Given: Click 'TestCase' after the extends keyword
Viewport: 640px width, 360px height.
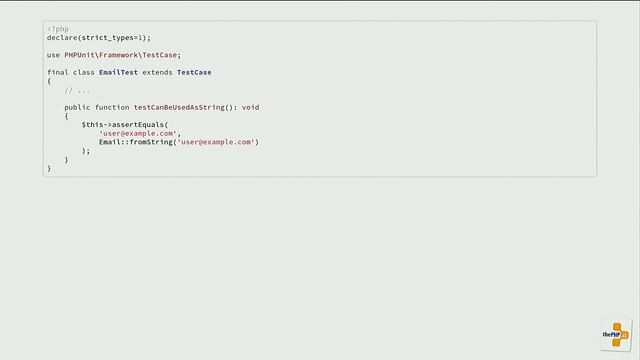Looking at the screenshot, I should (194, 72).
